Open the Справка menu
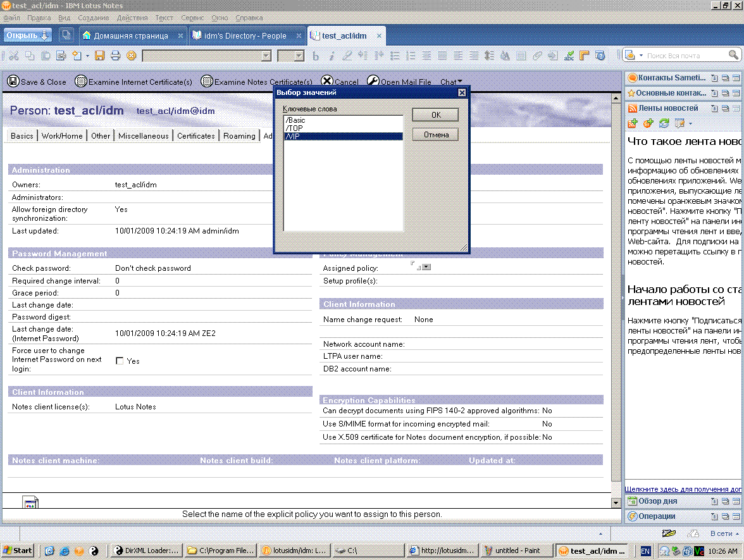 [x=249, y=18]
